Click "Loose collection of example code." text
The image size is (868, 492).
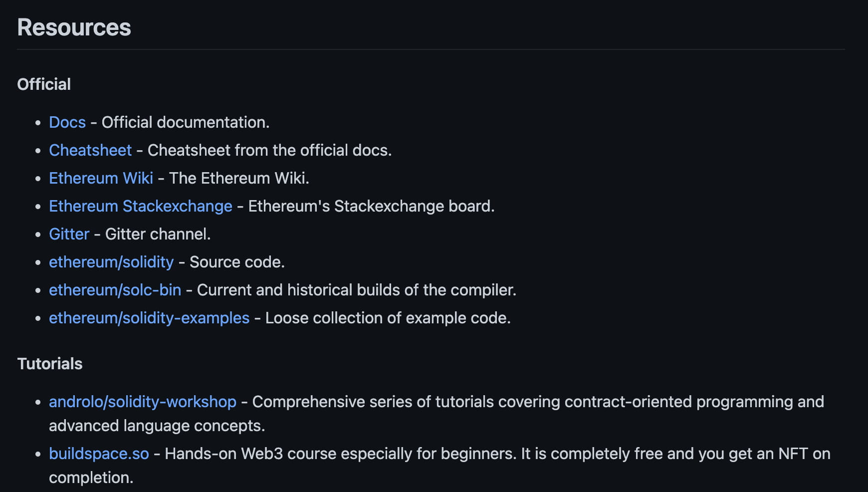(388, 318)
